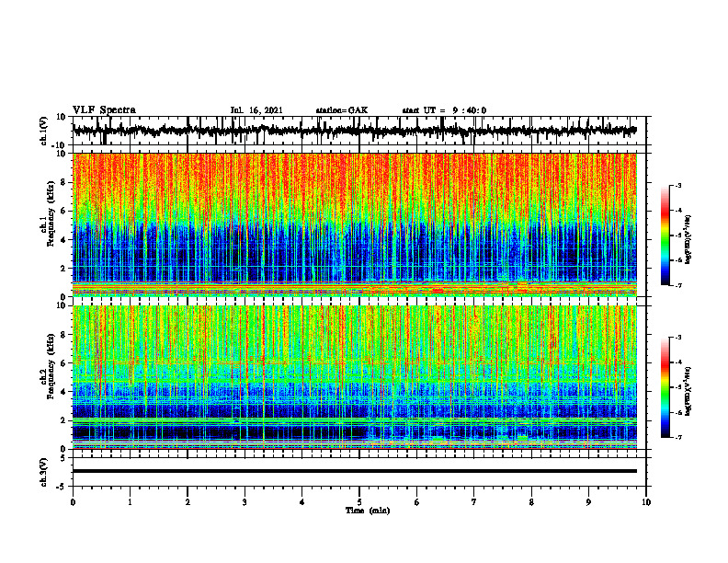Click the "station=GAK" header label
The height and width of the screenshot is (563, 728).
click(342, 110)
